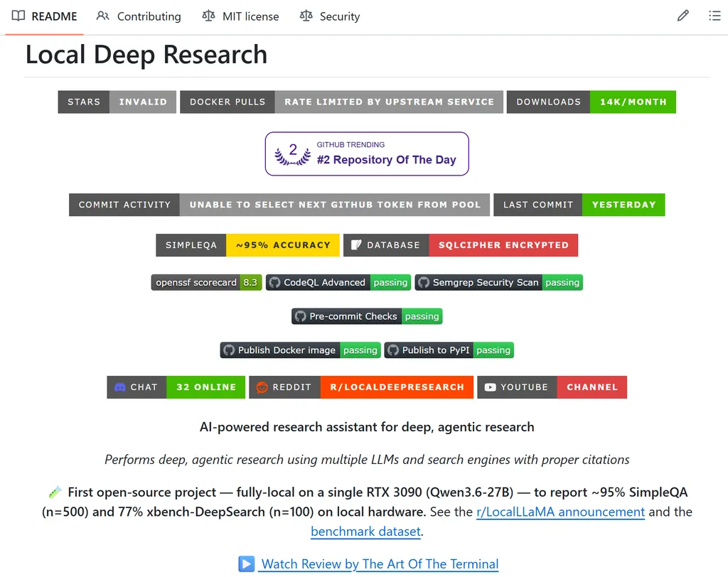Screen dimensions: 728x577
Task: Click the Discord logo icon
Action: 119,387
